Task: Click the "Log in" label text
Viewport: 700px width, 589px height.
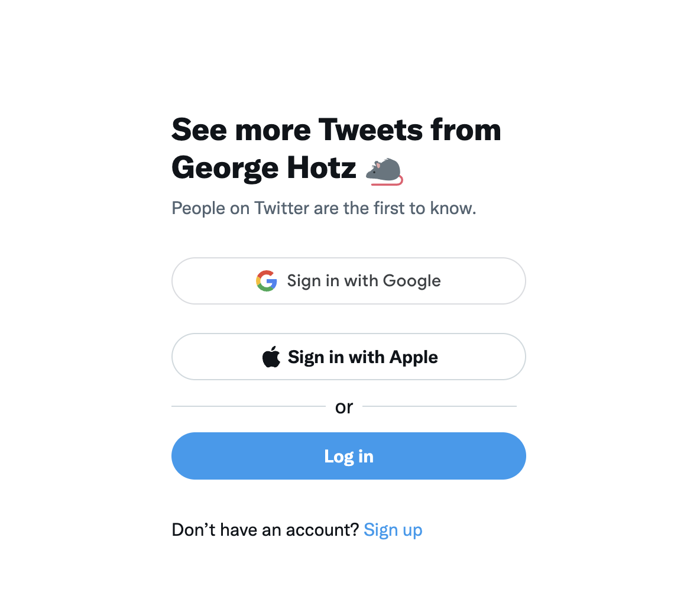Action: point(349,457)
